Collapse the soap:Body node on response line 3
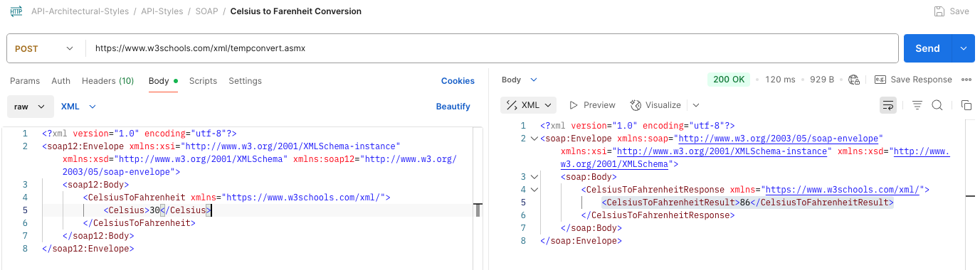The image size is (980, 270). [534, 177]
